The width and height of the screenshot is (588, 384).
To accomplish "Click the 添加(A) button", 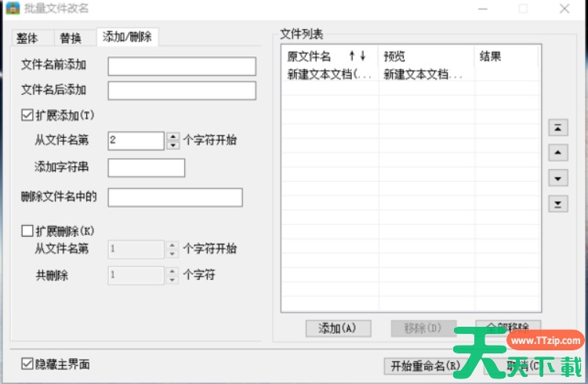I will tap(338, 328).
